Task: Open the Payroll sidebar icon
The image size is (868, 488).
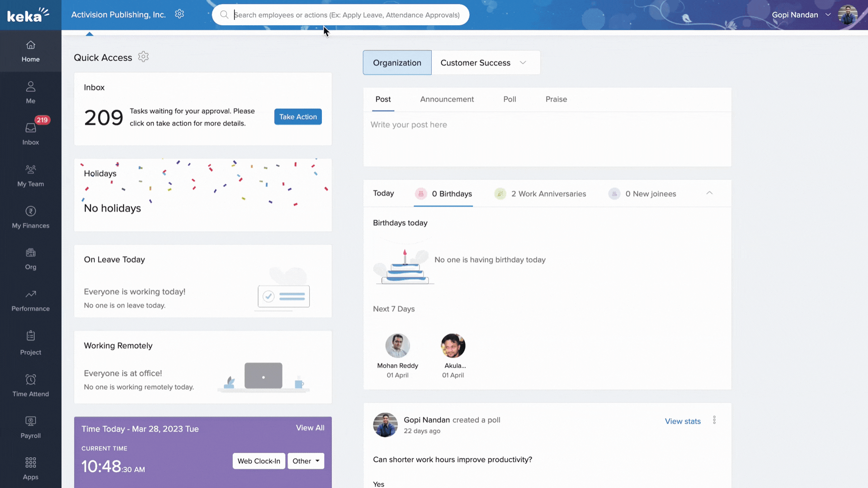Action: pos(30,422)
